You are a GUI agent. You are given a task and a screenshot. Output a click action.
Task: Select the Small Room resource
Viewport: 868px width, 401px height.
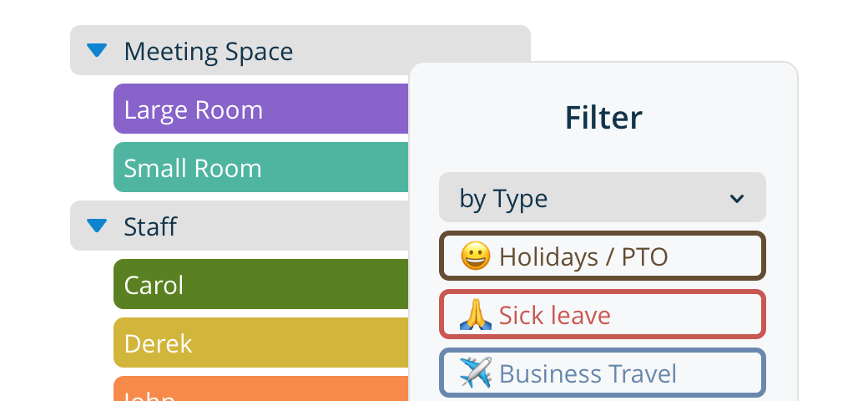coord(261,167)
